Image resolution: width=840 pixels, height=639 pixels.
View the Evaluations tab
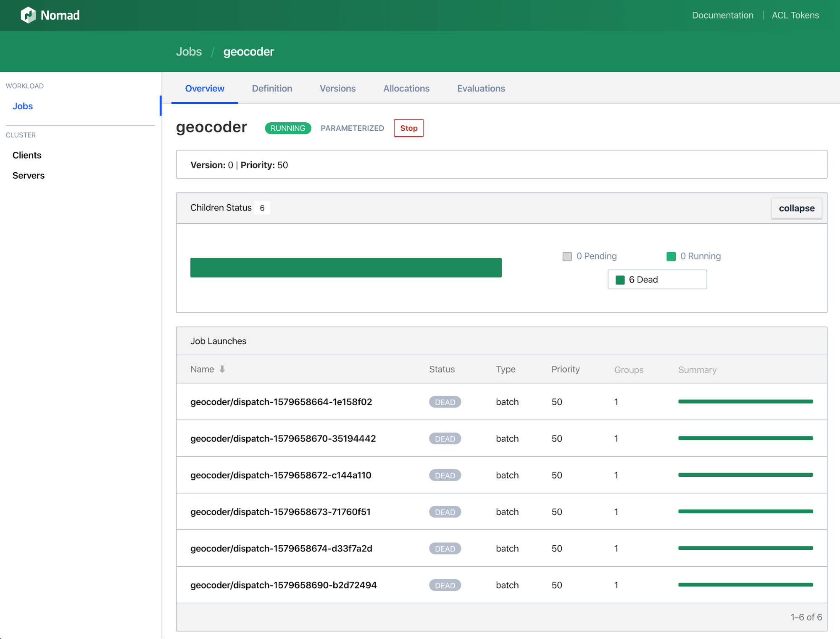pyautogui.click(x=481, y=88)
